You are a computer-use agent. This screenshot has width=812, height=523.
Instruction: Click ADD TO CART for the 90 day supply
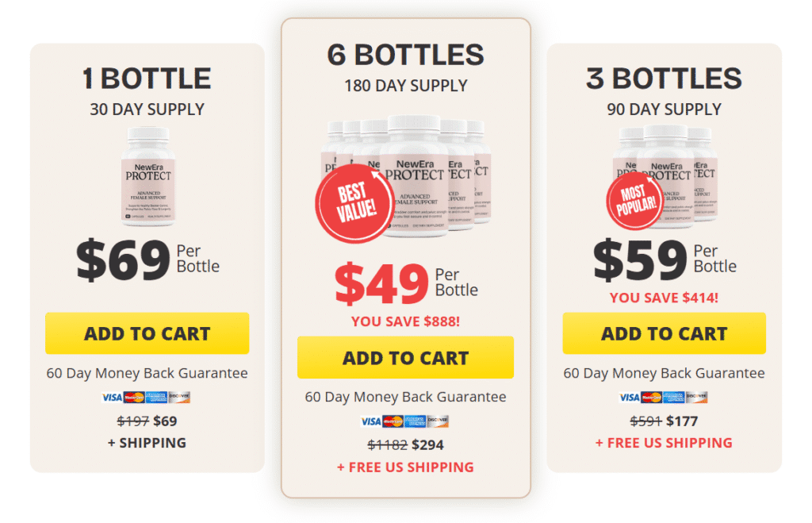pyautogui.click(x=663, y=333)
